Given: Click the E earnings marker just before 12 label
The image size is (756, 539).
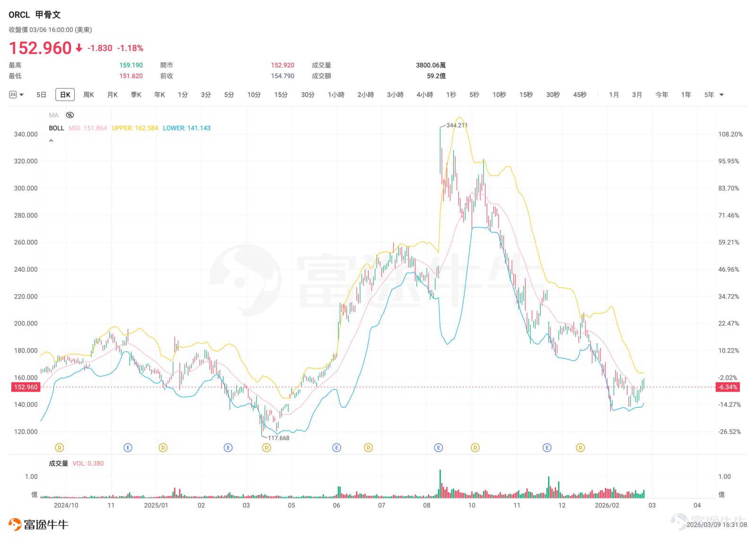Looking at the screenshot, I should (547, 447).
